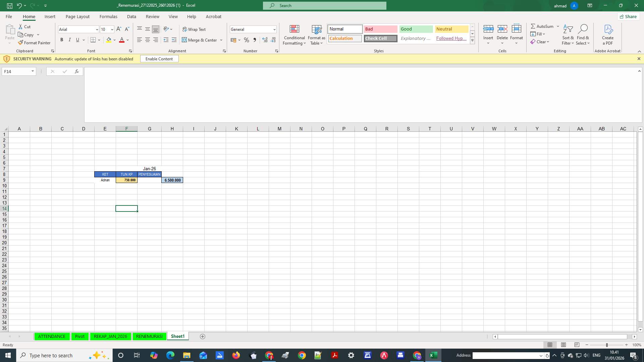
Task: Open the Font Color swatch
Action: point(122,40)
